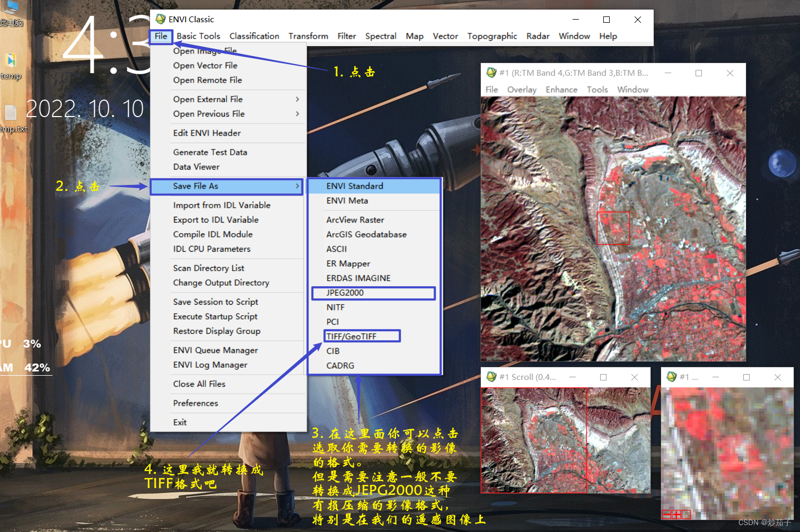
Task: Click the ENVI Classic title bar logo icon
Action: coord(161,19)
